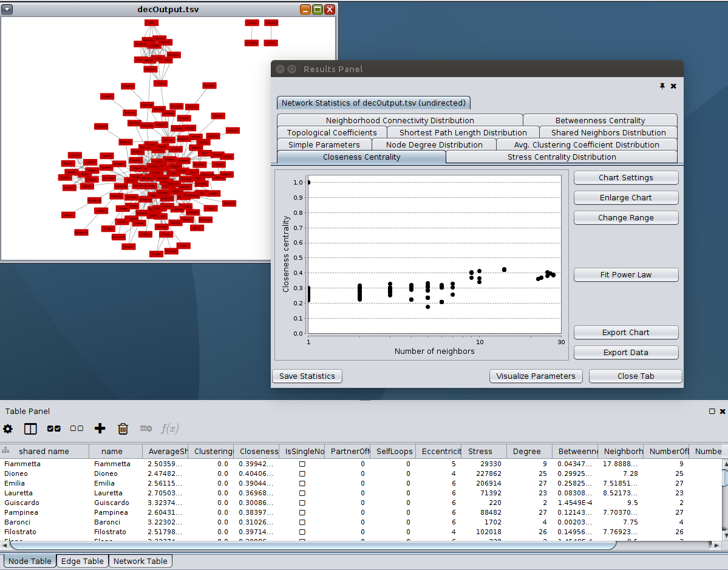Open the f(x) function builder

tap(170, 429)
